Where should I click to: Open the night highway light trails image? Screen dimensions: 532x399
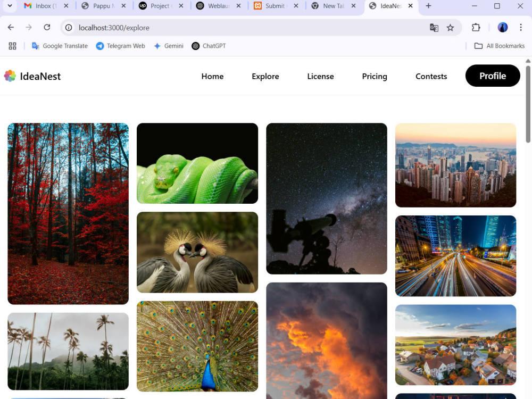(x=456, y=256)
